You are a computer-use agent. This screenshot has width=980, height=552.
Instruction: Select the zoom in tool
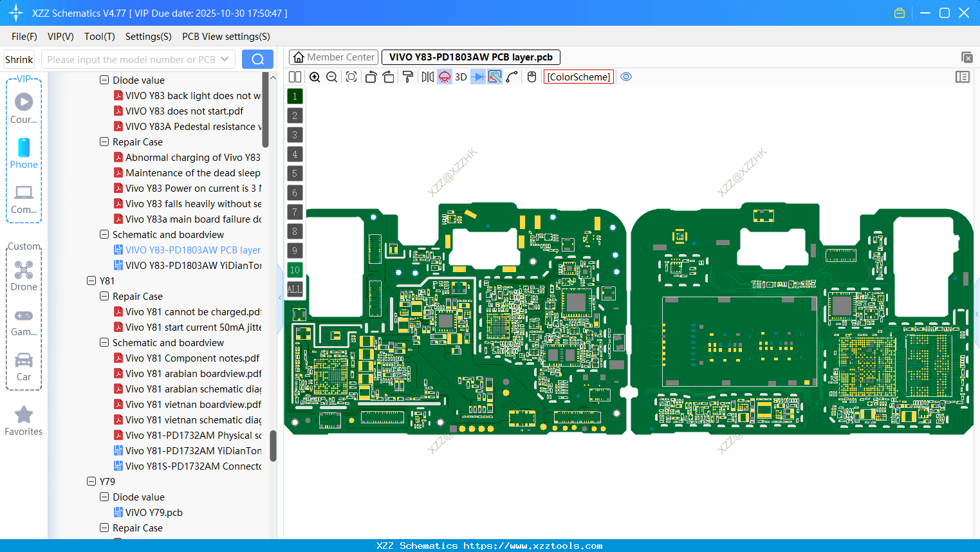315,77
